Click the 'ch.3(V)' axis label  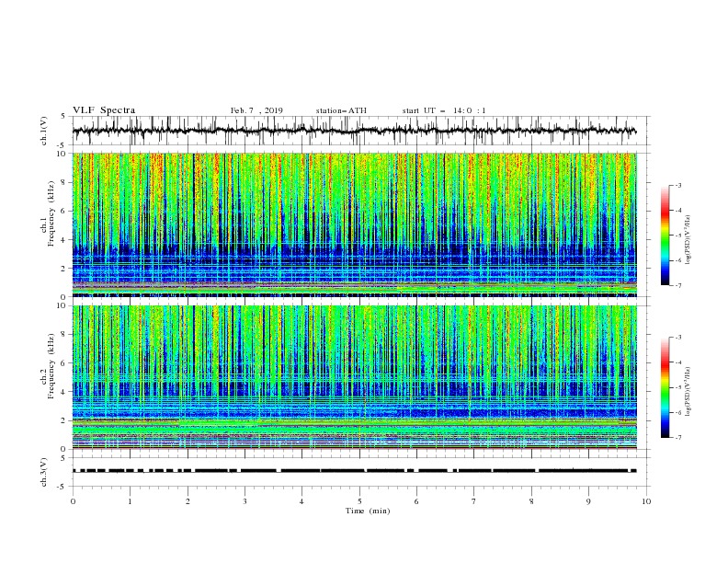pyautogui.click(x=44, y=472)
